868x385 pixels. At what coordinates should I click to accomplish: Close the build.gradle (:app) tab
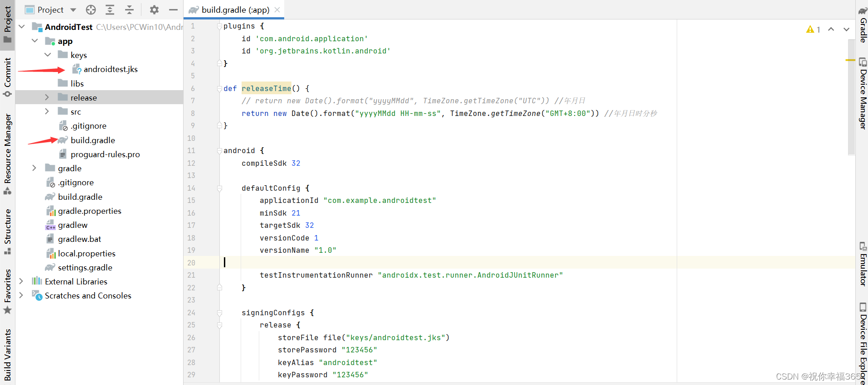[277, 10]
